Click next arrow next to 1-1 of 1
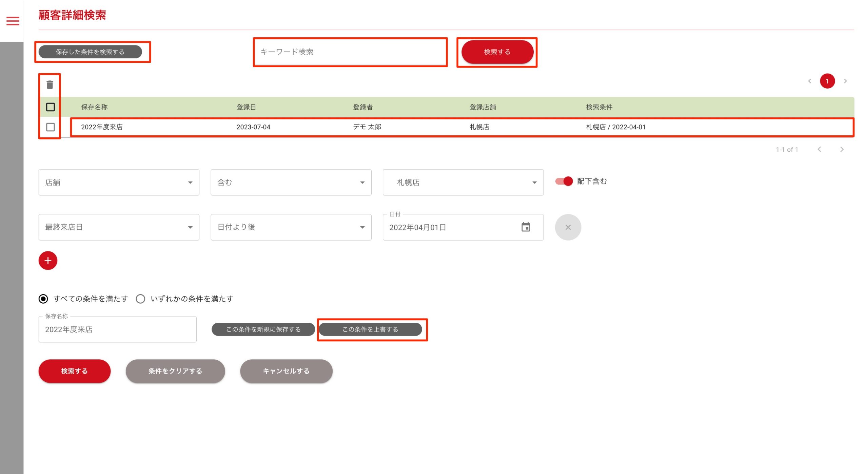868x474 pixels. (842, 149)
